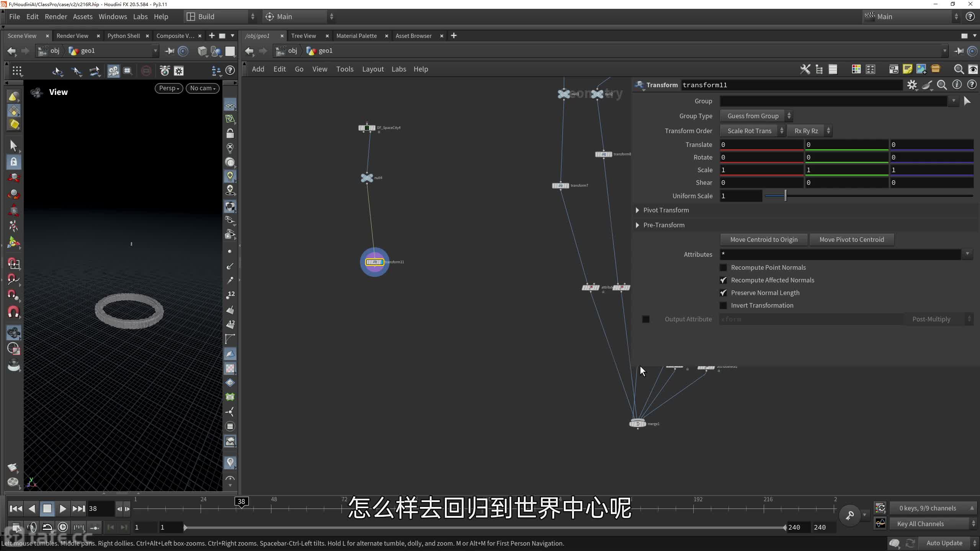
Task: Click the transform11 node in network
Action: click(374, 262)
